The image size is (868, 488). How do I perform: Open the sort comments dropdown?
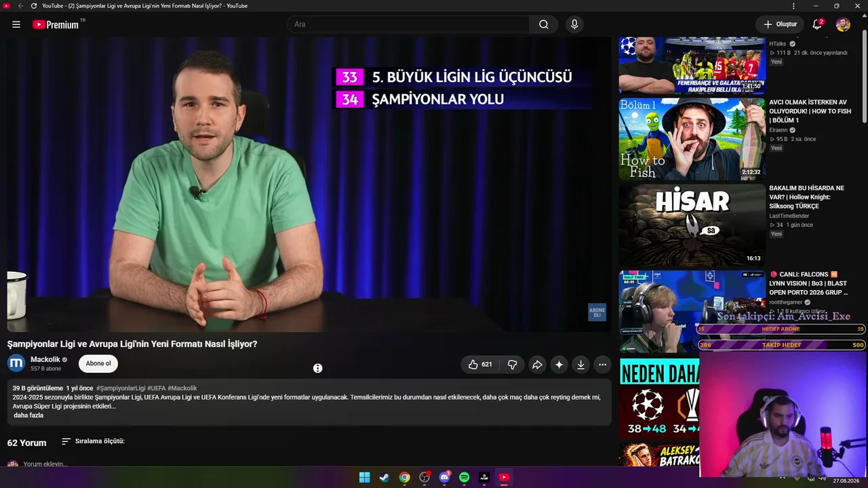(x=93, y=441)
